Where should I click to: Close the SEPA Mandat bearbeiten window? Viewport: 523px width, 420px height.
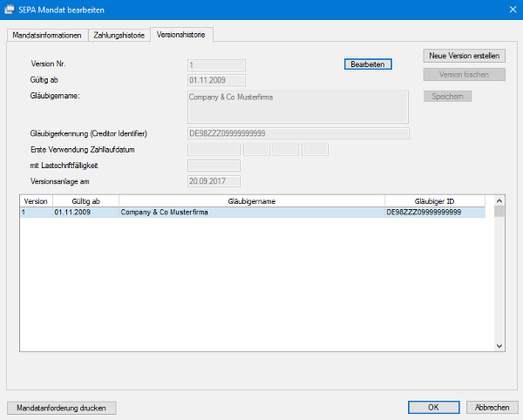513,10
